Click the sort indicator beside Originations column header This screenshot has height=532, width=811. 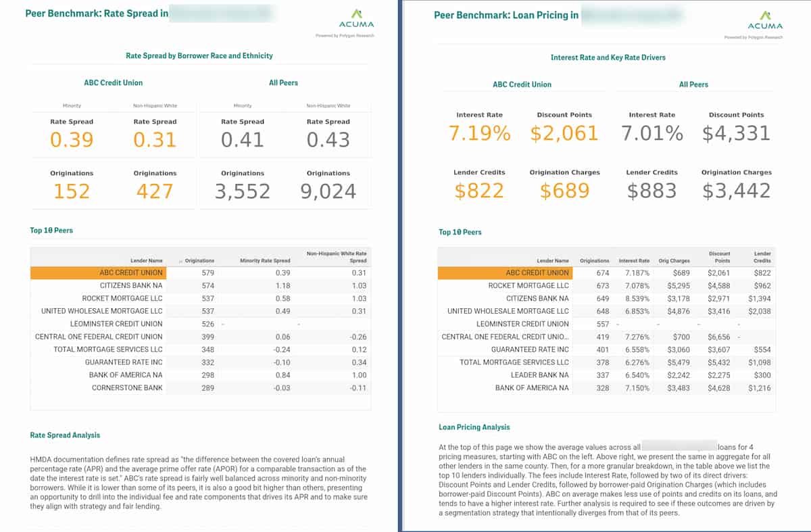click(180, 261)
